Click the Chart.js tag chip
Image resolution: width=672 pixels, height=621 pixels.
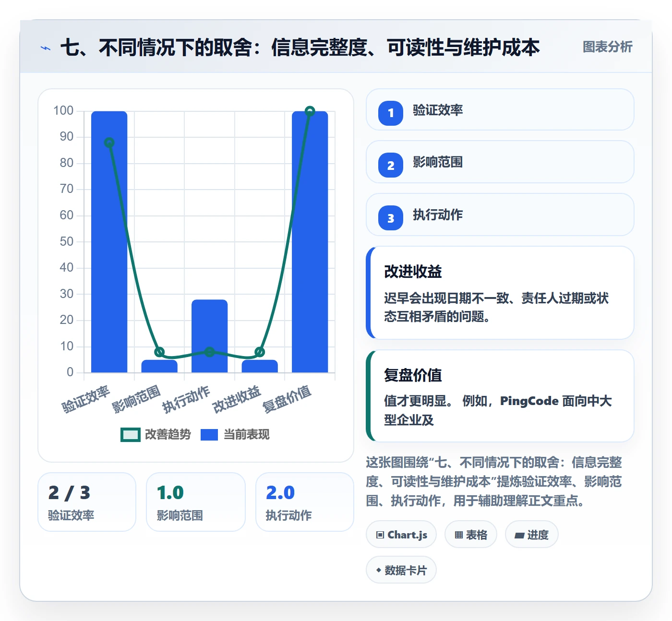pyautogui.click(x=401, y=534)
